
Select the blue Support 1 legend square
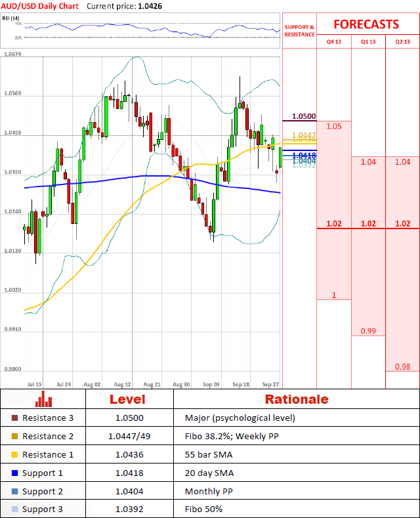pos(15,473)
